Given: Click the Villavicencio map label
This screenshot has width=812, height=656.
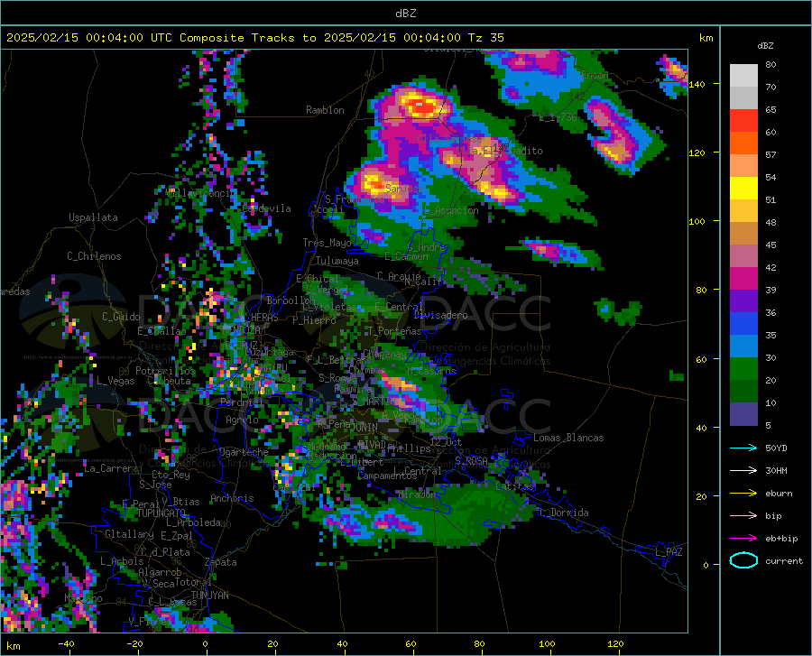Looking at the screenshot, I should (200, 193).
